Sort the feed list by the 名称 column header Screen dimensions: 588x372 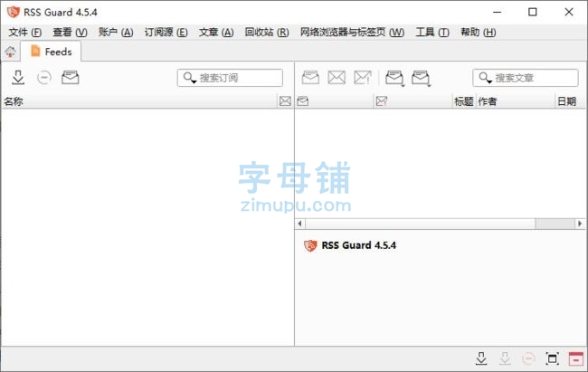[x=139, y=101]
